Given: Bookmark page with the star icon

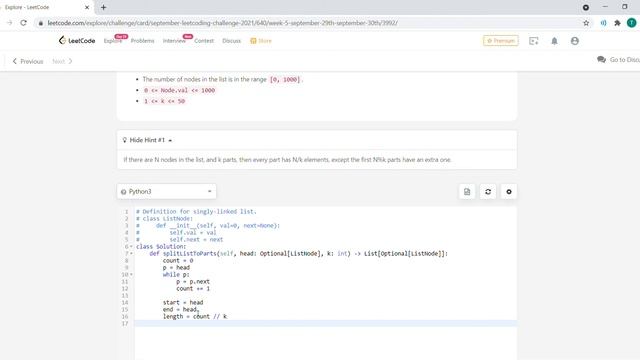Looking at the screenshot, I should click(586, 23).
